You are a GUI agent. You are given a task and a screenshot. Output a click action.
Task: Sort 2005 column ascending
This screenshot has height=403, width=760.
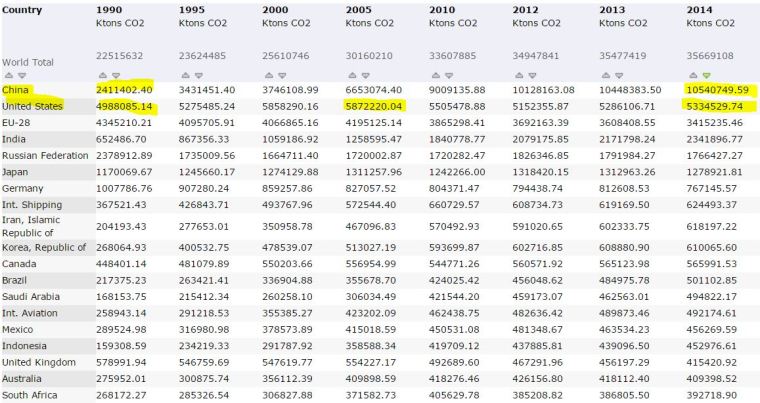tap(352, 75)
